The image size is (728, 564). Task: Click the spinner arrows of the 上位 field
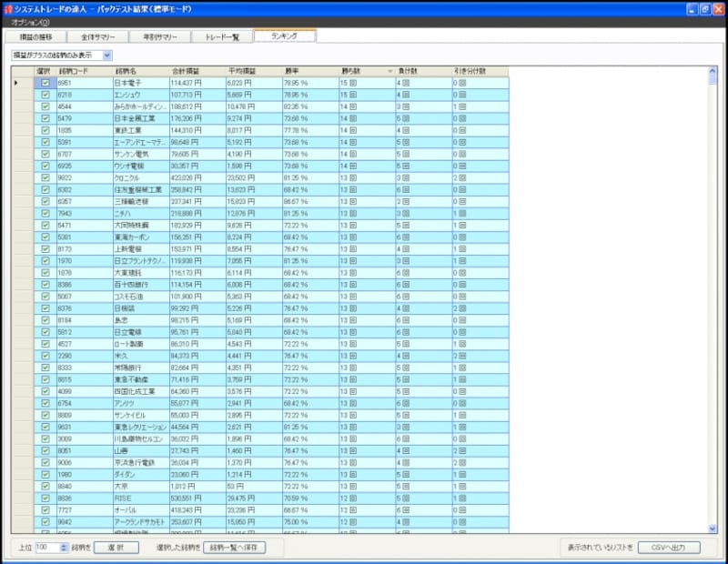tap(64, 548)
